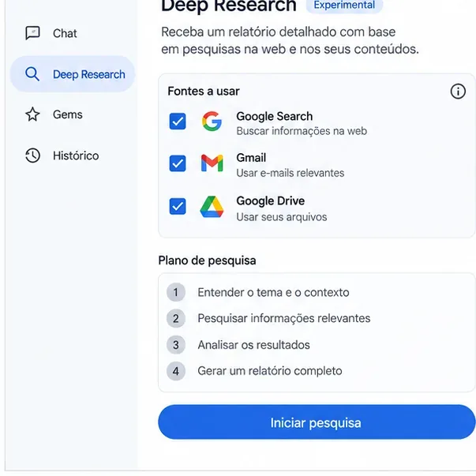Click the 'Google Search' source title
Image resolution: width=476 pixels, height=476 pixels.
click(275, 116)
